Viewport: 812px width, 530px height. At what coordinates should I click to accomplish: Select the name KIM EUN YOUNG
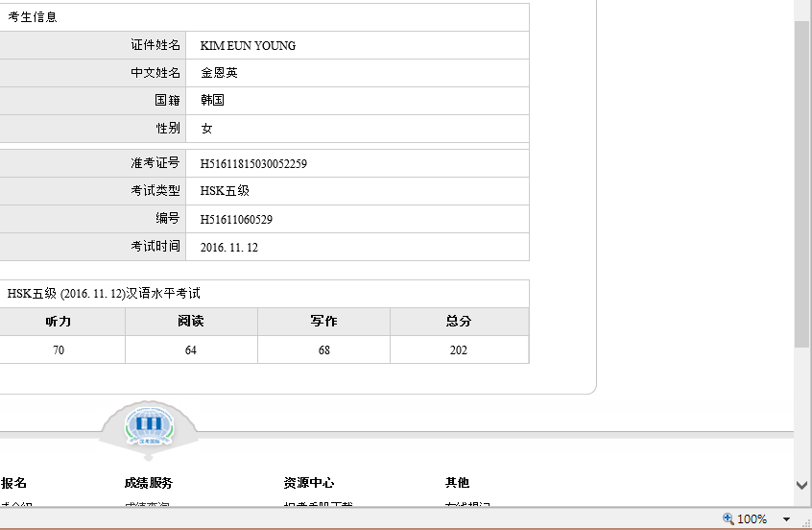click(248, 45)
